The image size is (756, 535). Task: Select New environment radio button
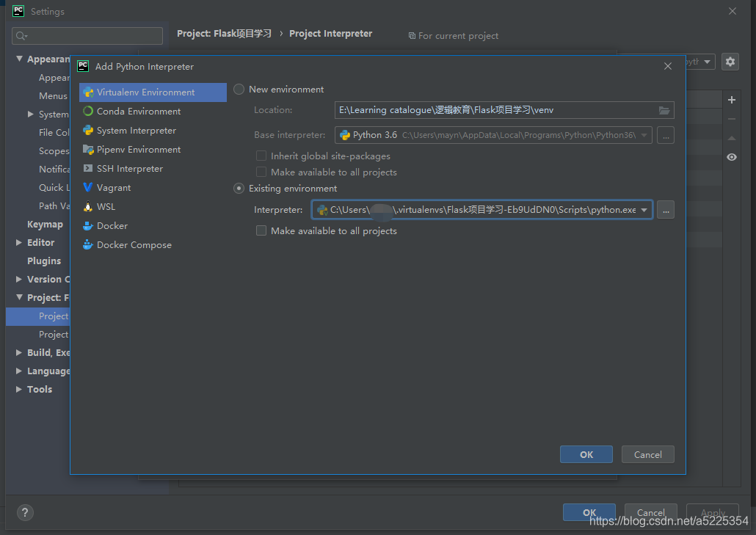239,90
